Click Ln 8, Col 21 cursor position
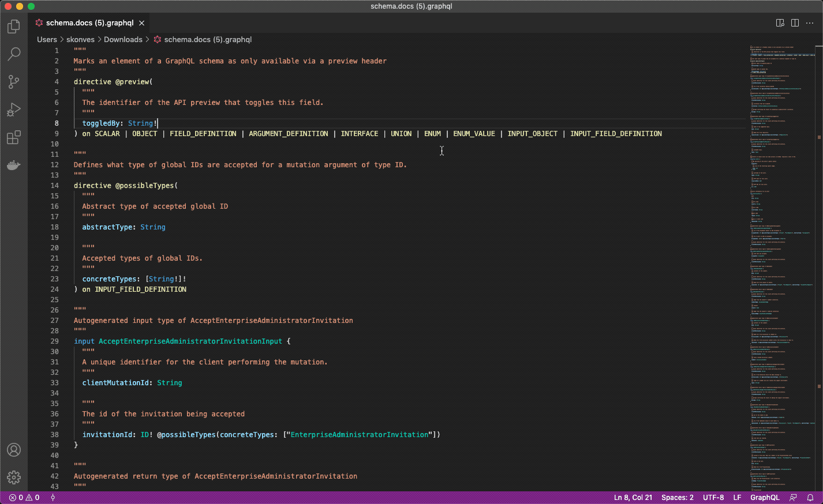 click(633, 498)
